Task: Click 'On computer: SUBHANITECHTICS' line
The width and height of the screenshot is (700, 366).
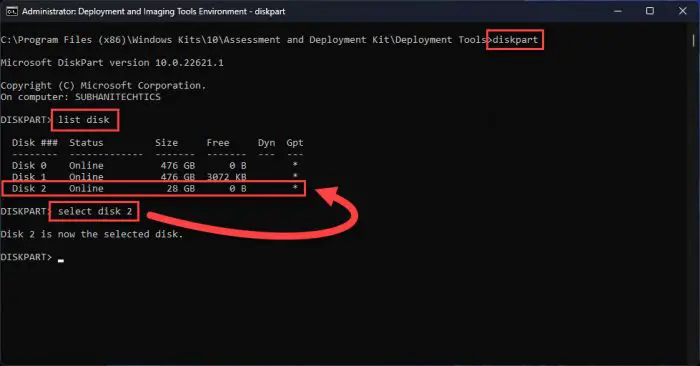Action: tap(80, 97)
